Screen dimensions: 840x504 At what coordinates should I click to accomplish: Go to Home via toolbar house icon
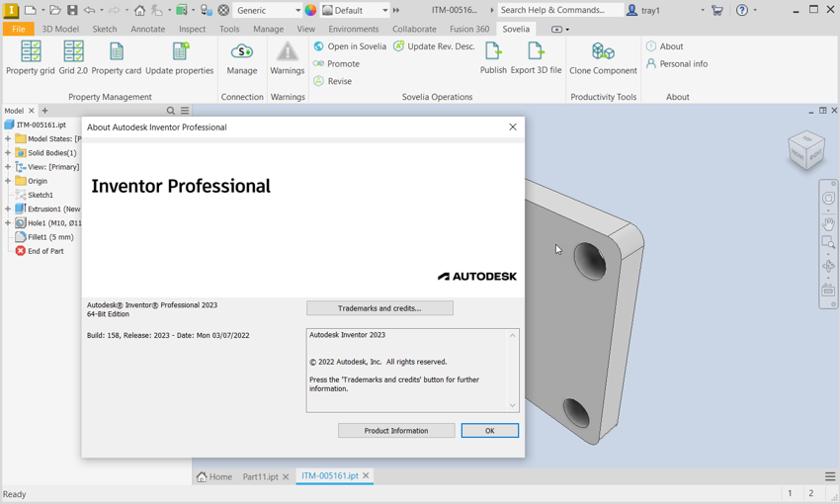(x=139, y=10)
